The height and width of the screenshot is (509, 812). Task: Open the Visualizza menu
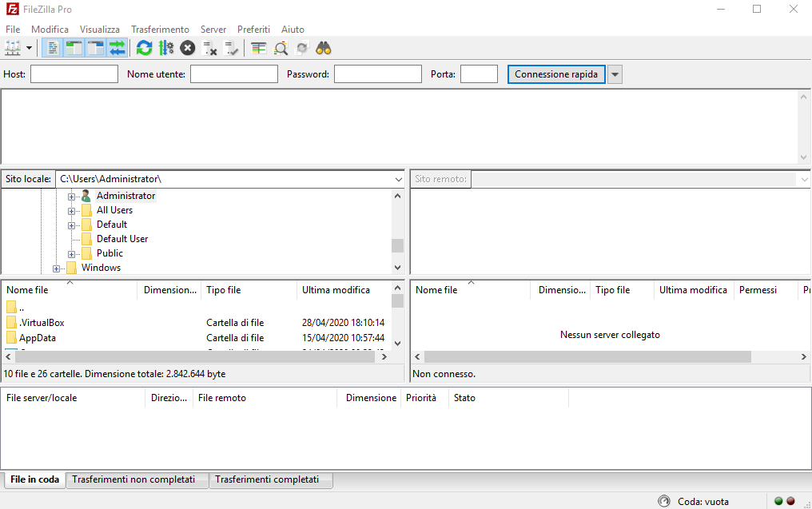(99, 30)
